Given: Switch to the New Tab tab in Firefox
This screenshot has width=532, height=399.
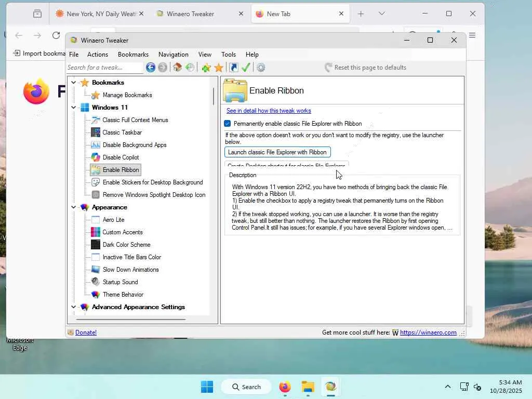Looking at the screenshot, I should pos(300,14).
